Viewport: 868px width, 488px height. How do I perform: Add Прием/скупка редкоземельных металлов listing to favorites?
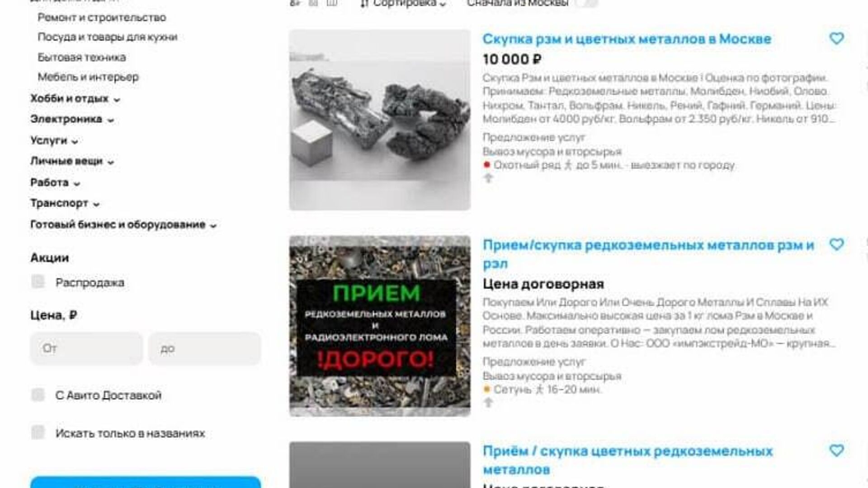(x=836, y=245)
